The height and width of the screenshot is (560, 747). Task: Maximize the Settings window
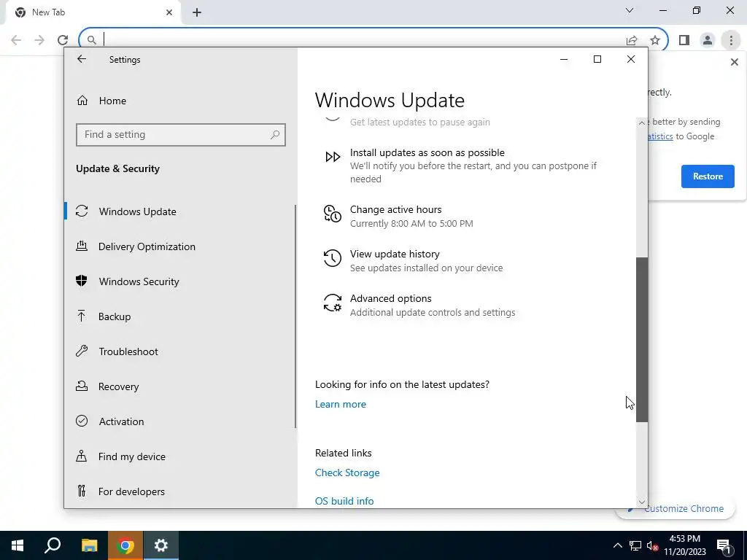(597, 59)
